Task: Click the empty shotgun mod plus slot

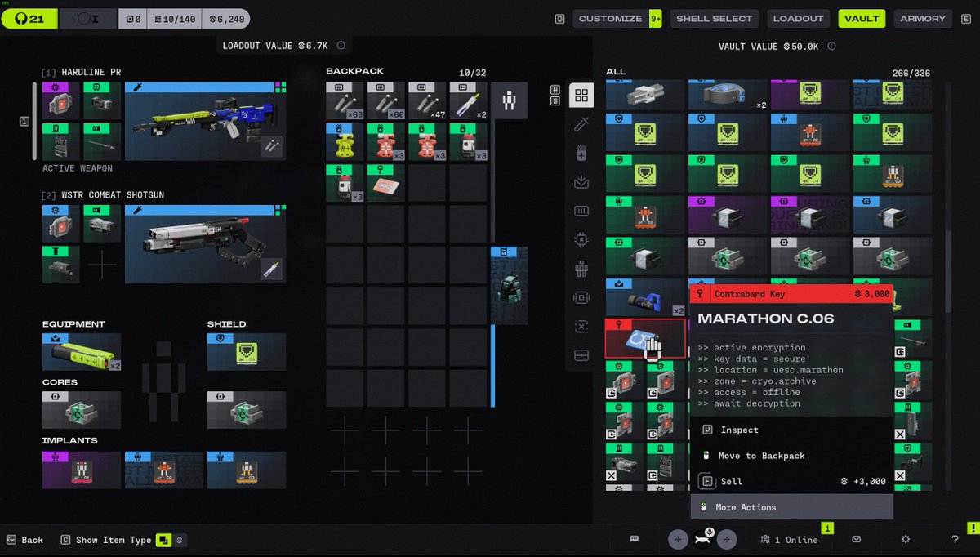Action: click(102, 265)
